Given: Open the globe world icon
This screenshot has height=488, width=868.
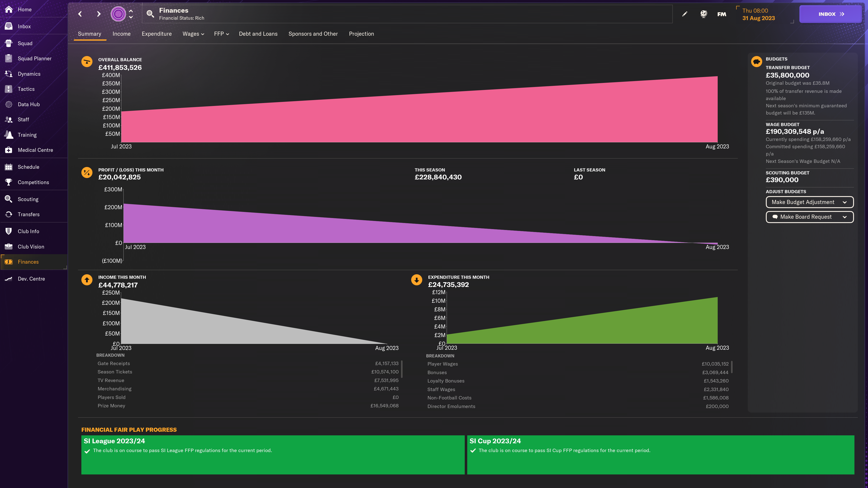Looking at the screenshot, I should tap(703, 14).
